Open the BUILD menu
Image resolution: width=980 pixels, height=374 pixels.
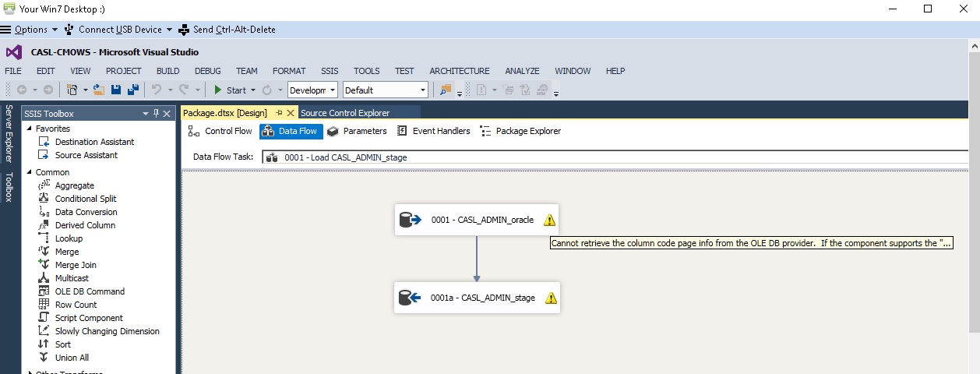(x=168, y=71)
